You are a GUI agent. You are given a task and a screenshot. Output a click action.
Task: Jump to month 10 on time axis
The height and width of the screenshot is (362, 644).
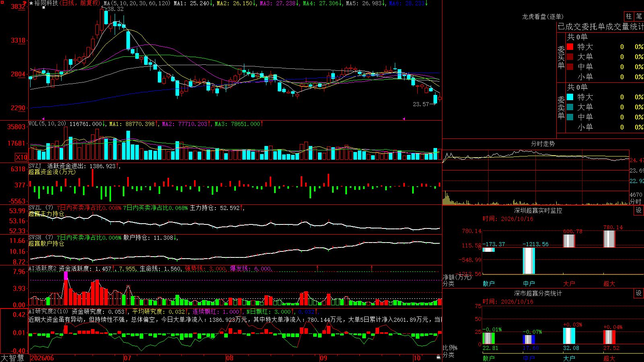point(417,358)
